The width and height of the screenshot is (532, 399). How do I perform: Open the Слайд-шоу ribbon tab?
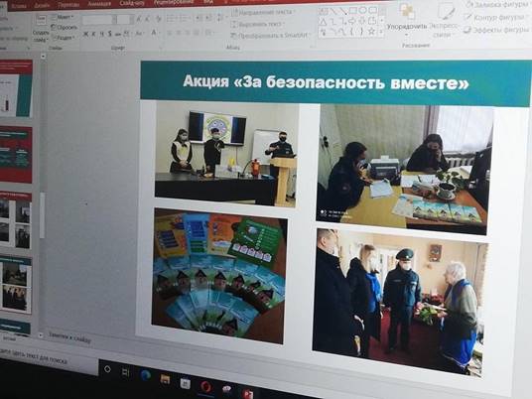pyautogui.click(x=132, y=3)
